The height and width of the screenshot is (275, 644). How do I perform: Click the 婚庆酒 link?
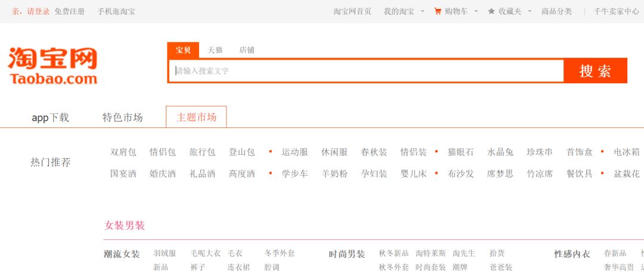163,174
